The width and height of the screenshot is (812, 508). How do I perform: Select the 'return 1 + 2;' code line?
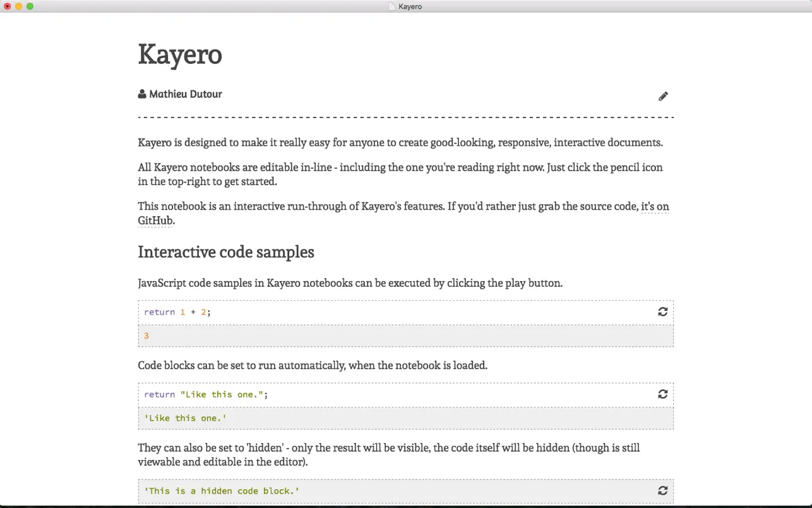(x=177, y=311)
